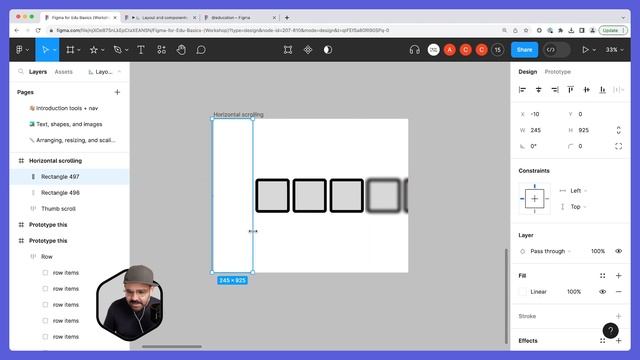Switch to the Prototype tab
Viewport: 640px width, 360px height.
[558, 72]
